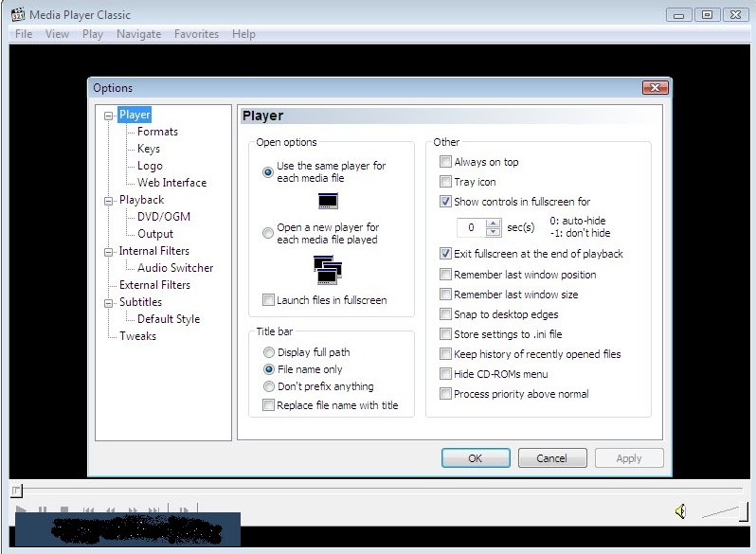Image resolution: width=756 pixels, height=554 pixels.
Task: Select Logo in the options tree
Action: (150, 166)
